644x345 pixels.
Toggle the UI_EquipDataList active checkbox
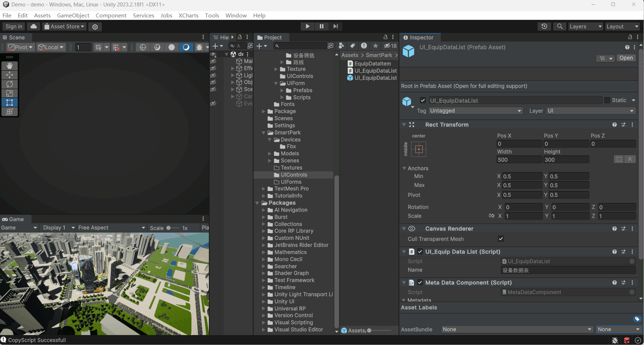423,100
